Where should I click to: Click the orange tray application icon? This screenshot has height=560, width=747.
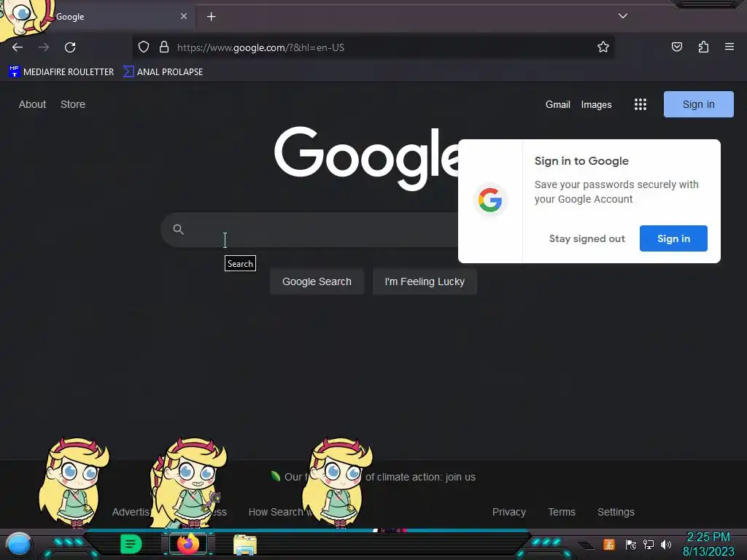608,544
